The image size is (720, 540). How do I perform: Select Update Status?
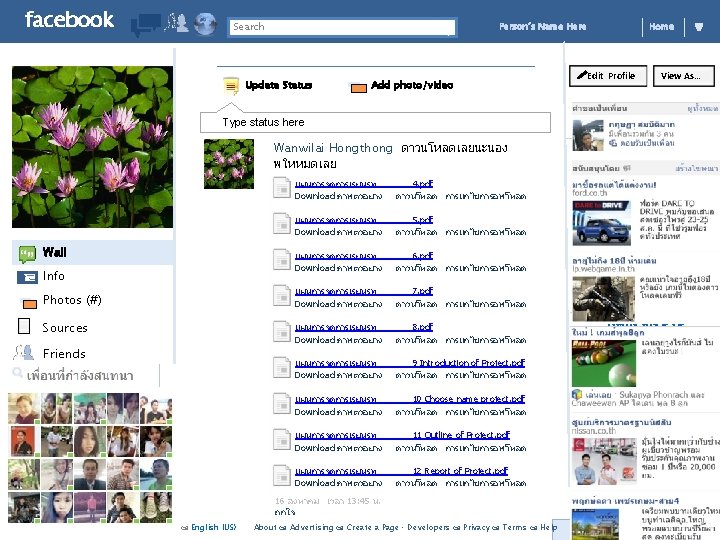279,85
